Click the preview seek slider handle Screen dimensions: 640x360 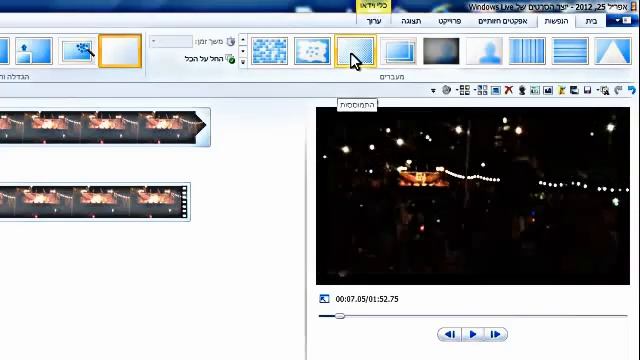(x=340, y=316)
